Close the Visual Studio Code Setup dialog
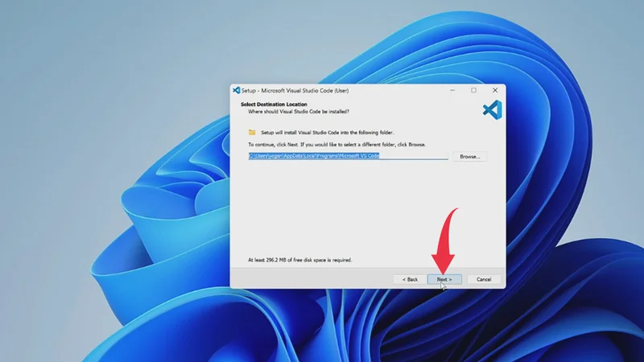 [x=494, y=90]
